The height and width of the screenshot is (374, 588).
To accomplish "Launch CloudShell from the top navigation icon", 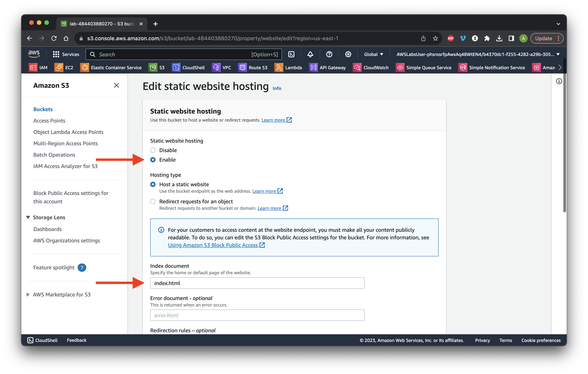I will (x=291, y=54).
